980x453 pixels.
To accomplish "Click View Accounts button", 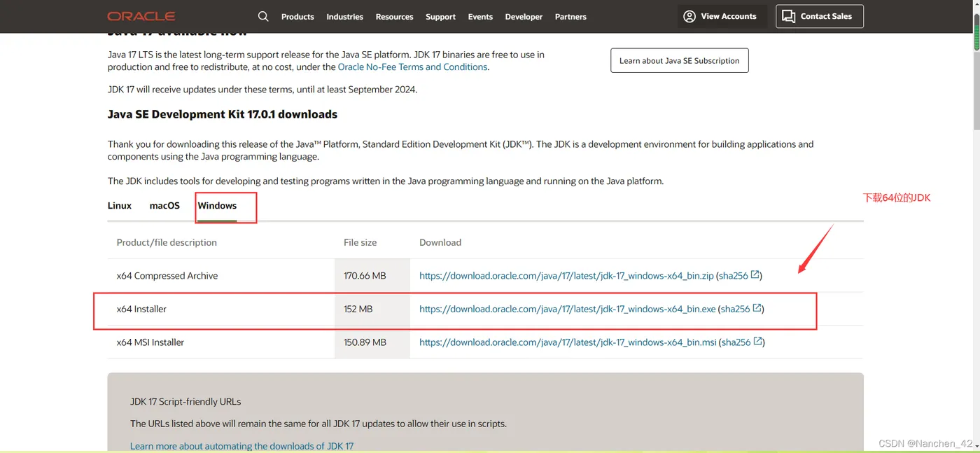I will point(722,16).
